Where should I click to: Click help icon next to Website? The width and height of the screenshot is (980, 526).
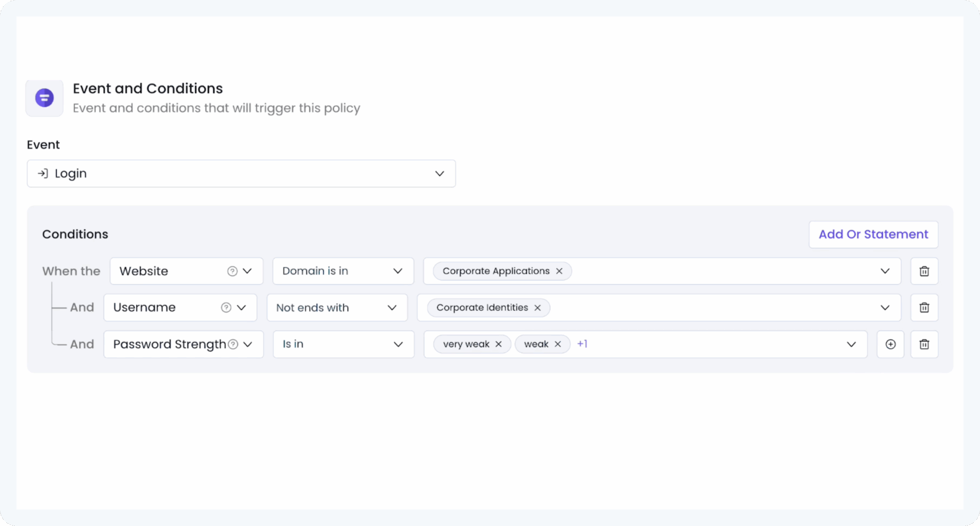tap(232, 271)
